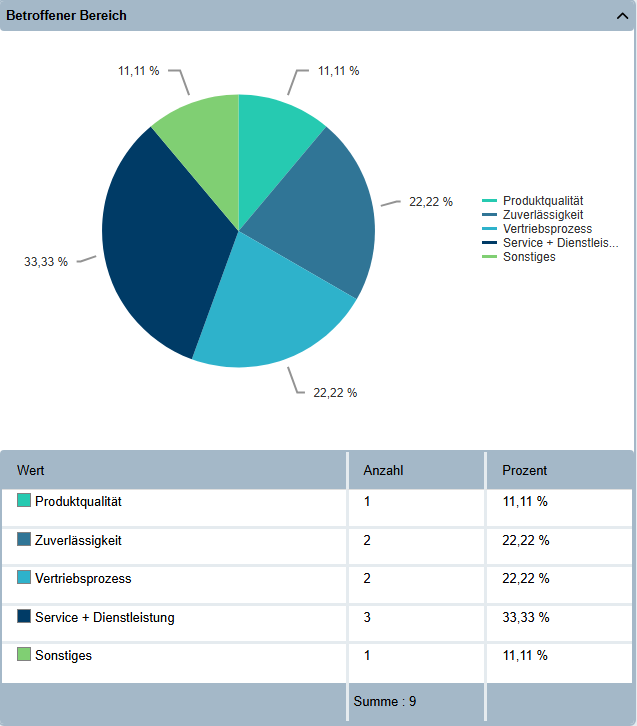Click the Zuverlässigkeit color swatch in table
637x726 pixels.
(x=24, y=539)
